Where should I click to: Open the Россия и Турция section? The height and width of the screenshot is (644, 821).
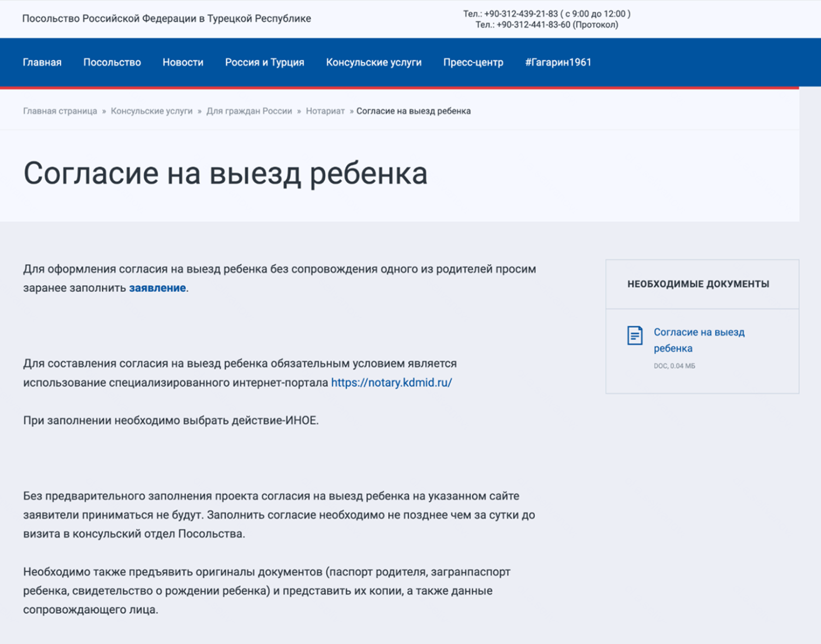click(x=264, y=62)
